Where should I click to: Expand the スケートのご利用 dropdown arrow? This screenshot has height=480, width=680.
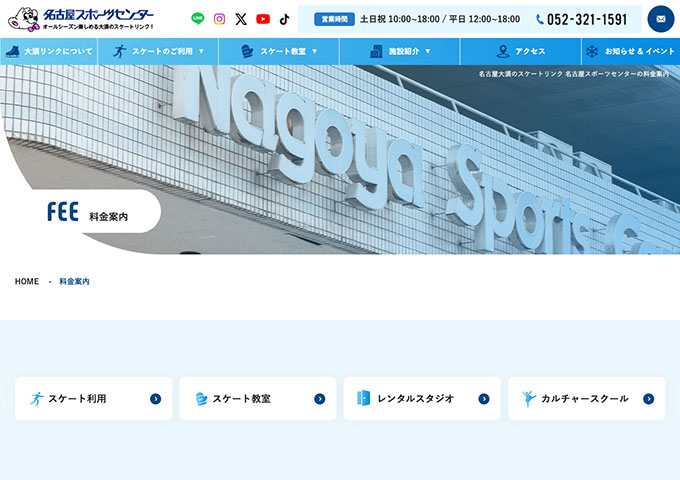[x=201, y=51]
